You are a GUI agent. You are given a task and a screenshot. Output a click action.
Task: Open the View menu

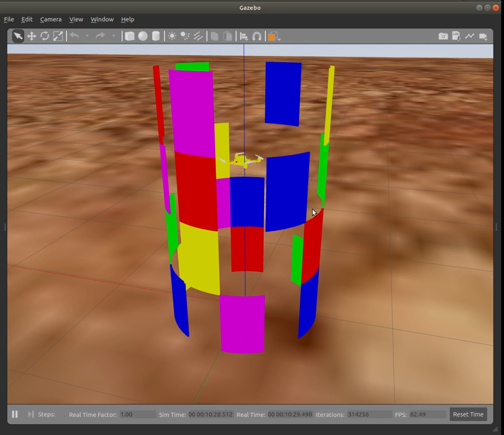pos(76,19)
